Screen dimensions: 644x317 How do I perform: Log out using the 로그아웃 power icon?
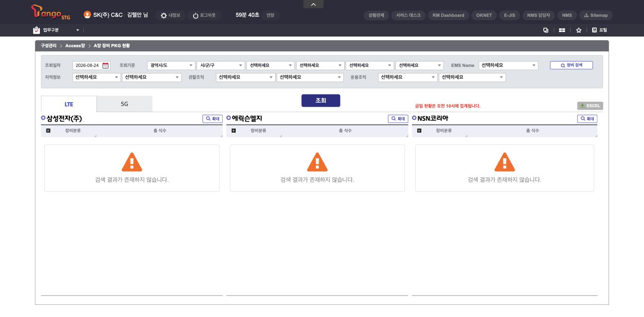click(195, 16)
